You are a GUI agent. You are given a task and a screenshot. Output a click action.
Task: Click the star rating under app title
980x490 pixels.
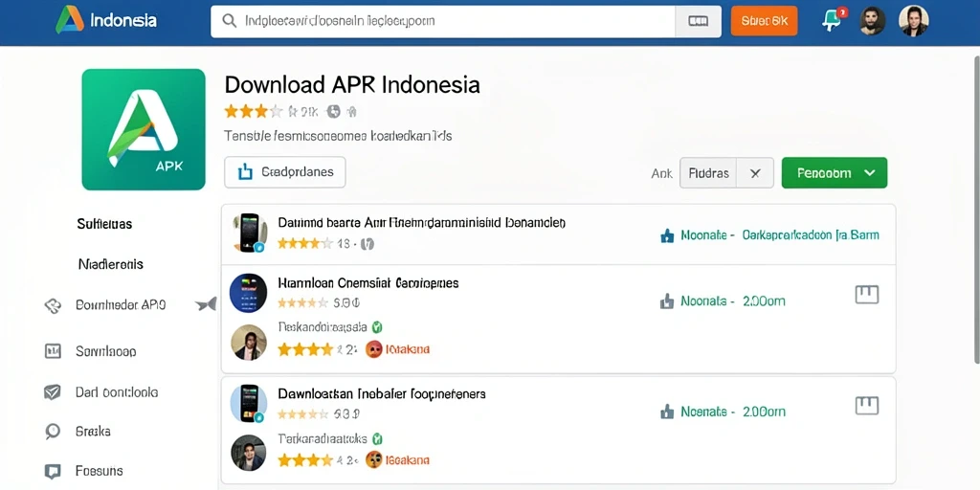point(254,112)
